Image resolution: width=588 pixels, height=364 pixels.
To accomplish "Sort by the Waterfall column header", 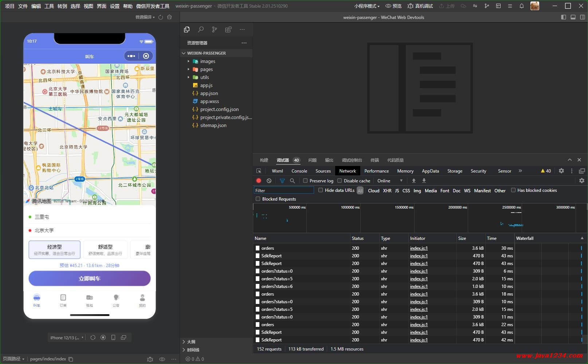I will [x=550, y=238].
